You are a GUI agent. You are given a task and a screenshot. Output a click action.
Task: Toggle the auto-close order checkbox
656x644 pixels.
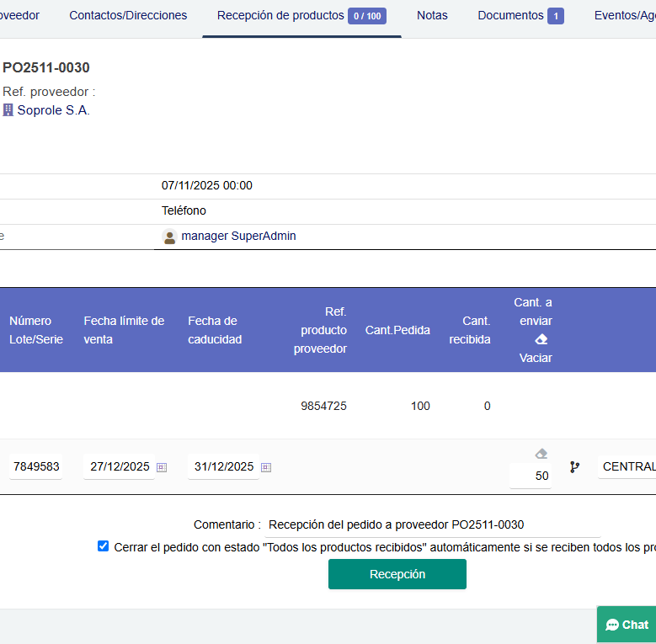tap(103, 546)
